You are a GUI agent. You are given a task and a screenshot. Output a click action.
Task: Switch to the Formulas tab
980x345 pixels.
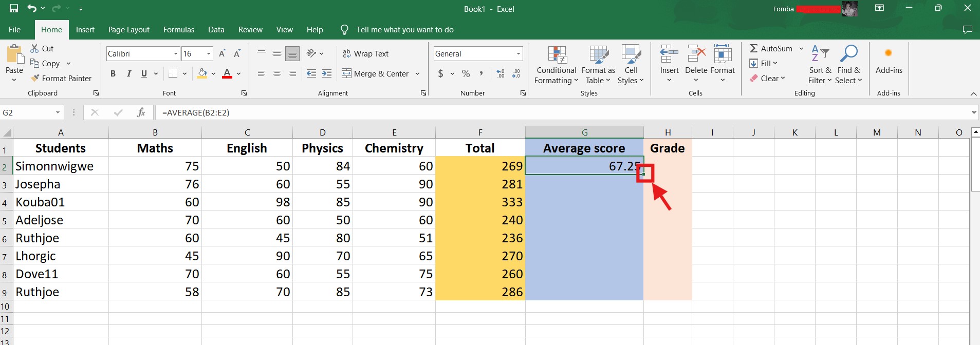coord(178,30)
